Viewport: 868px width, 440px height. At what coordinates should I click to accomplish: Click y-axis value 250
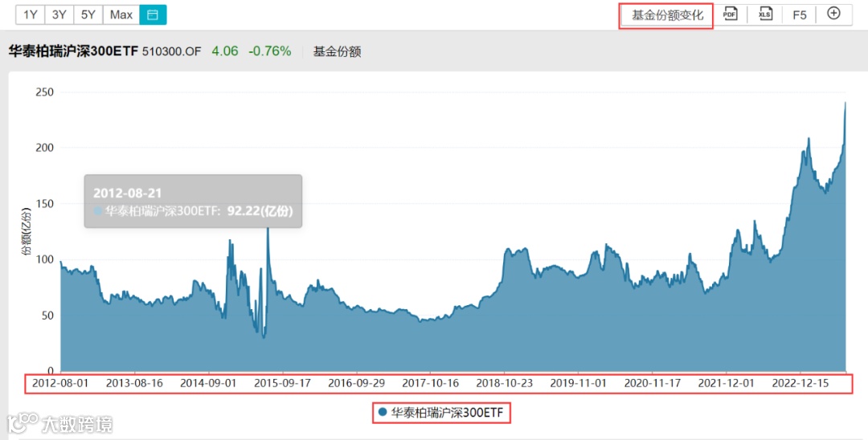point(45,92)
